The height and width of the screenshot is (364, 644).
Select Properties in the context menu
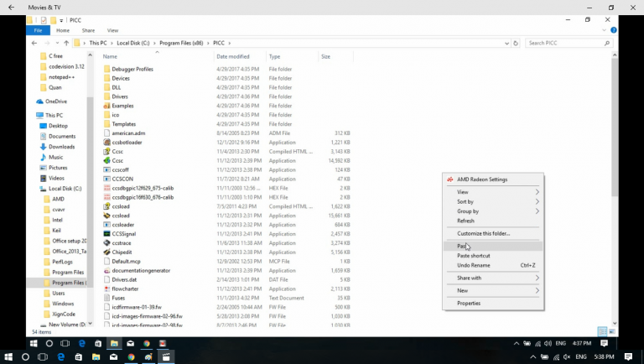pos(469,303)
